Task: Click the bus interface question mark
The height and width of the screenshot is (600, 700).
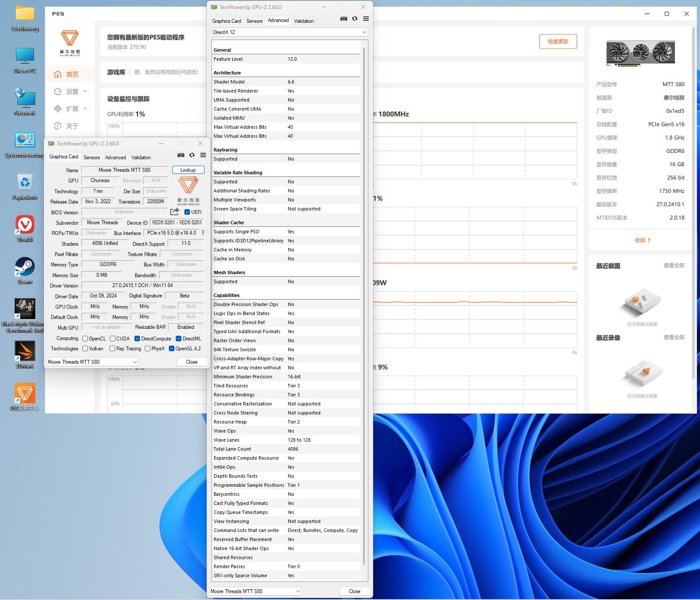Action: (203, 233)
